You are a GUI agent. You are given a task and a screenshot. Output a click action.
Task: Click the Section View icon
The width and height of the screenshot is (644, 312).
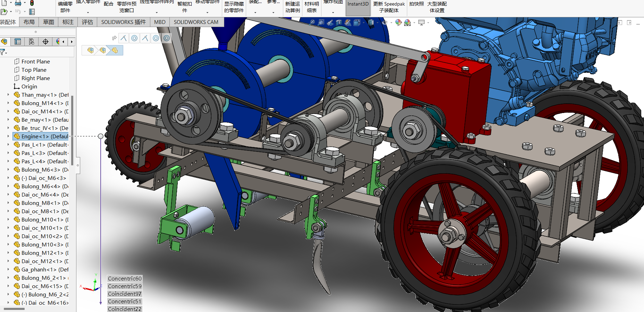(x=339, y=23)
